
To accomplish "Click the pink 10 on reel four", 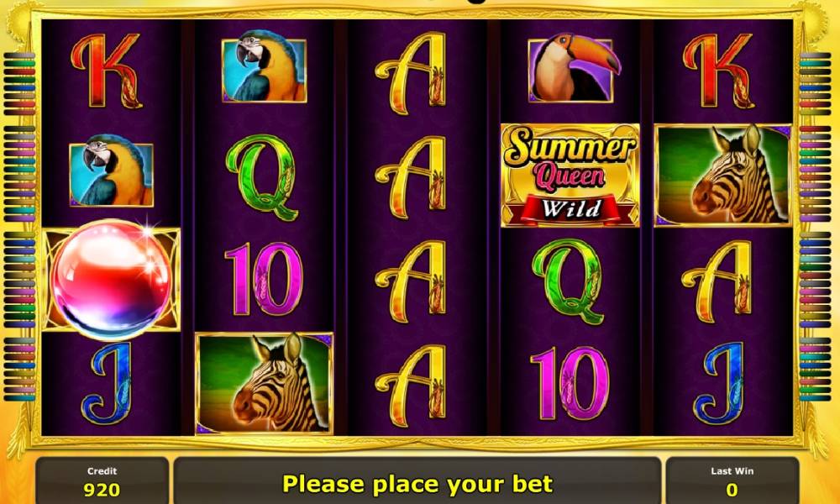I will (x=570, y=384).
